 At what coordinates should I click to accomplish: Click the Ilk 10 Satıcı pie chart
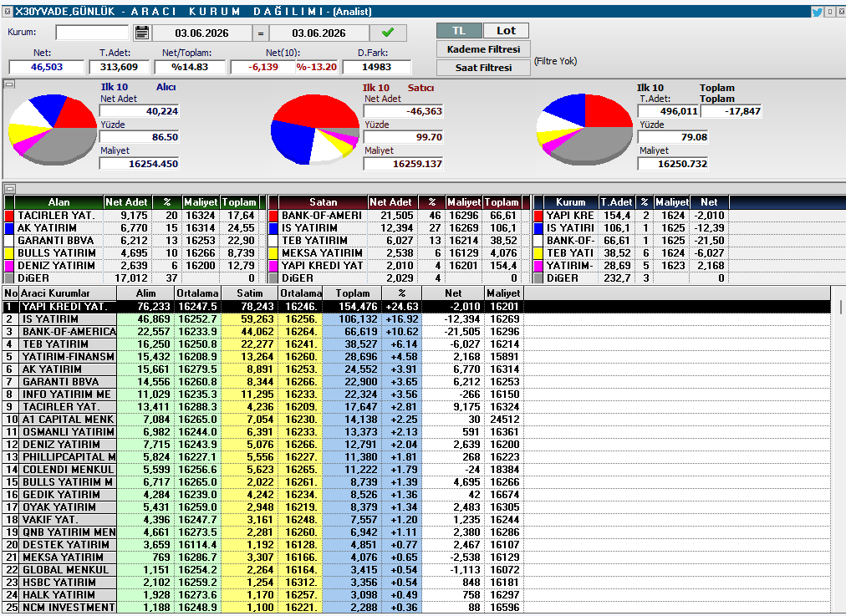click(x=314, y=130)
